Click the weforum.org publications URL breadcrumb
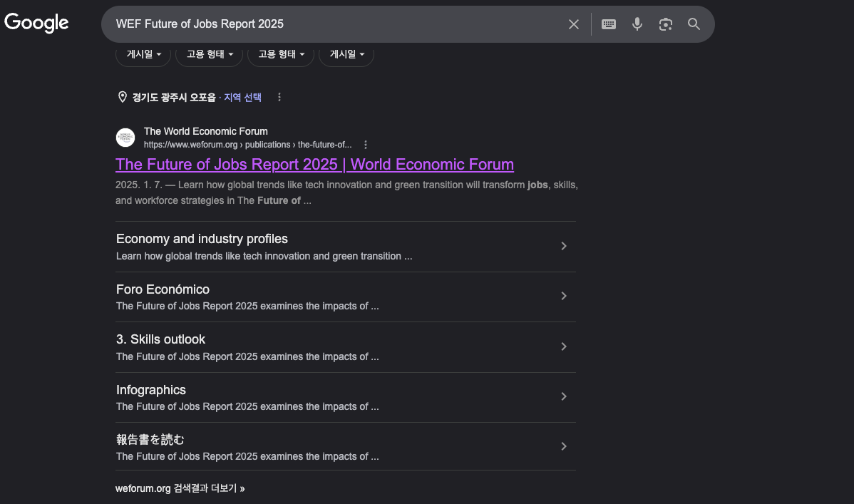 247,145
